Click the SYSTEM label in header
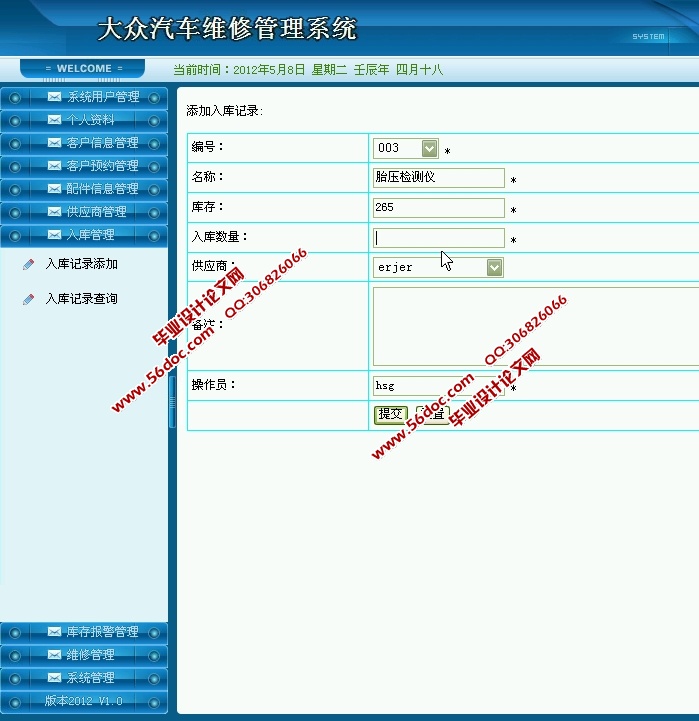 click(648, 36)
